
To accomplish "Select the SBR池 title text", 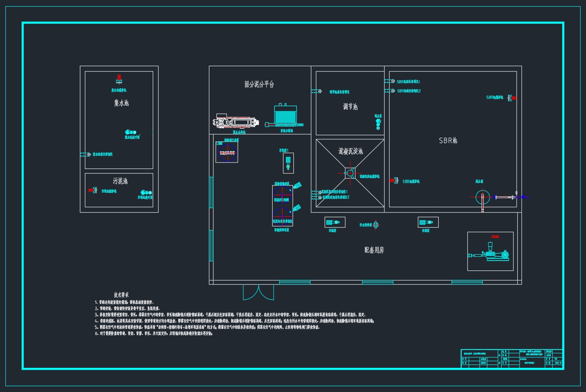I will [x=449, y=141].
